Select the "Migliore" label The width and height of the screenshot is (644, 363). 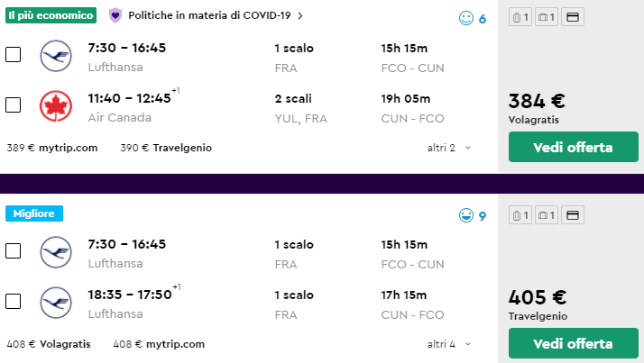coord(34,213)
